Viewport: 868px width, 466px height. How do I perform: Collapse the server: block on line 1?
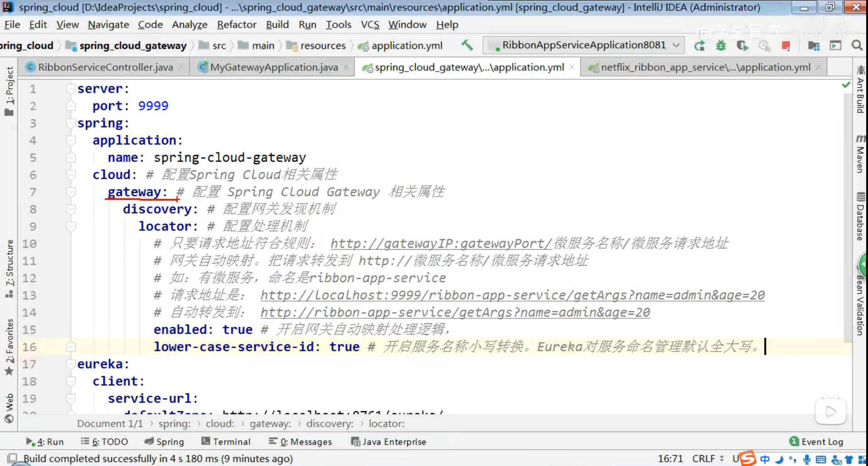(71, 88)
